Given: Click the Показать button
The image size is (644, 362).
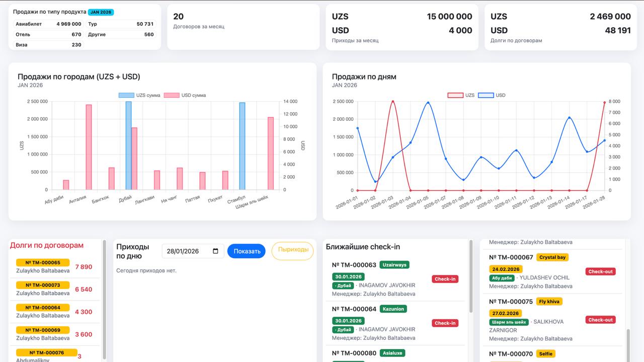Looking at the screenshot, I should pos(247,251).
